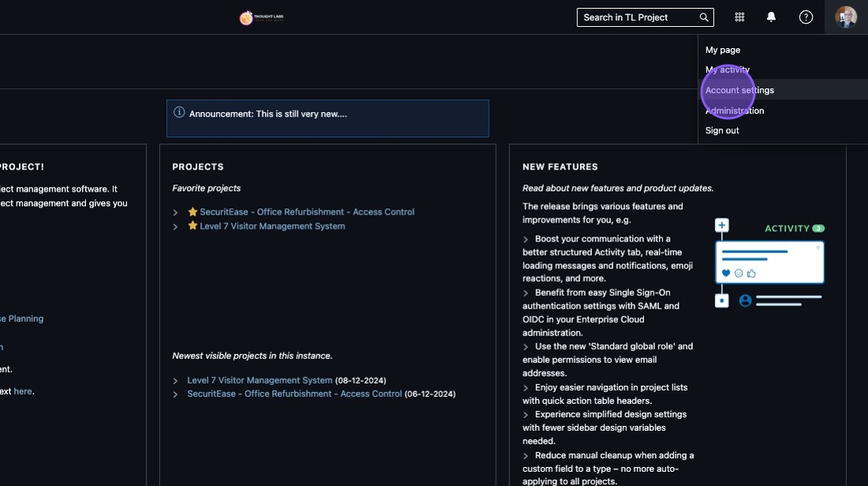Open newest project Level 7 Visitor Management System
This screenshot has width=868, height=486.
259,380
